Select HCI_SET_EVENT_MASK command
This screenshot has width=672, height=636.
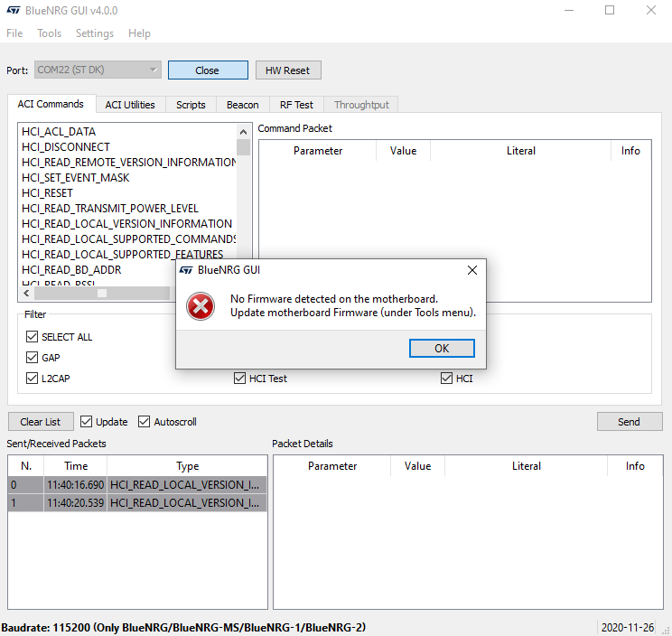76,178
